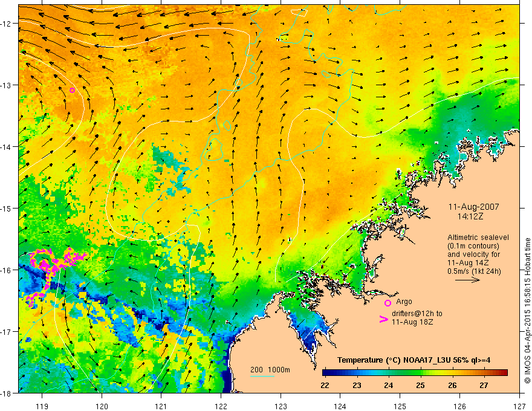Viewport: 532px width, 411px height.
Task: Click the '14:12Z' time label
Action: coord(470,216)
